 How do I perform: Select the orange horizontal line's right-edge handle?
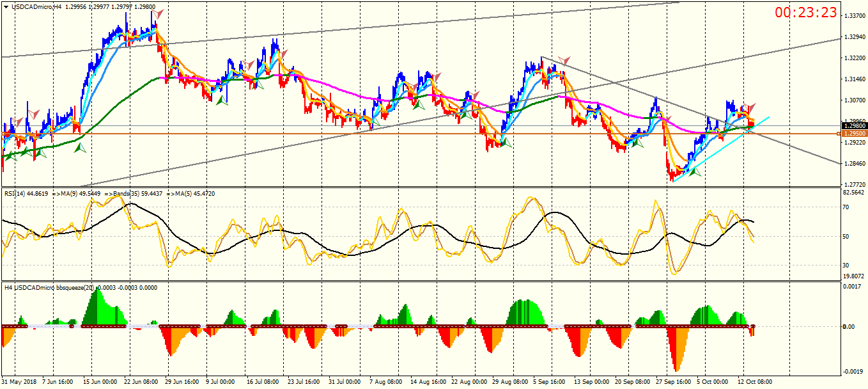coord(838,134)
